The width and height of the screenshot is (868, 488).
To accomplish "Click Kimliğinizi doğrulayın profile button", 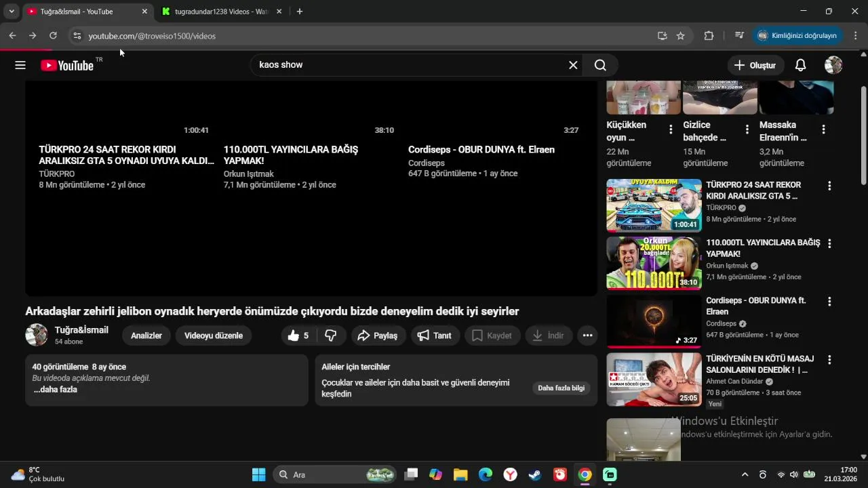I will [797, 36].
